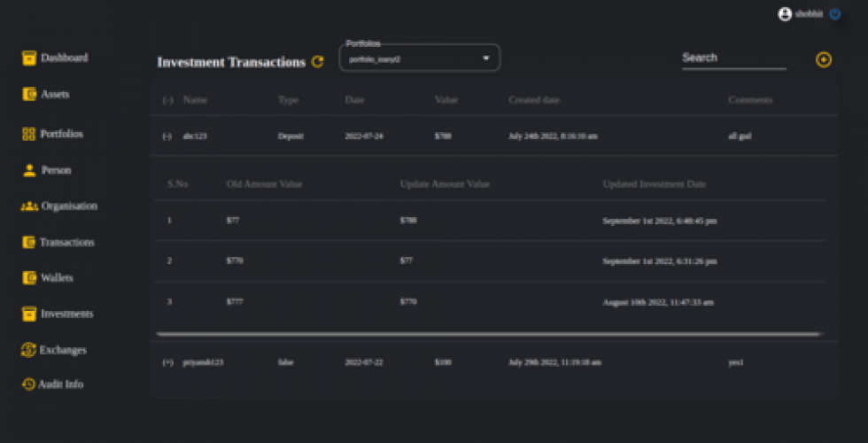Screen dimensions: 868x443
Task: Click the Dashboard sidebar icon
Action: pos(28,58)
